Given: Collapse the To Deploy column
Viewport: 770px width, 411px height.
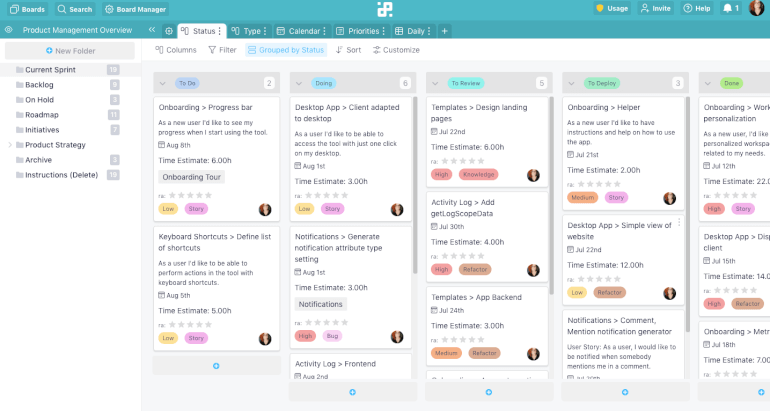Looking at the screenshot, I should point(571,83).
